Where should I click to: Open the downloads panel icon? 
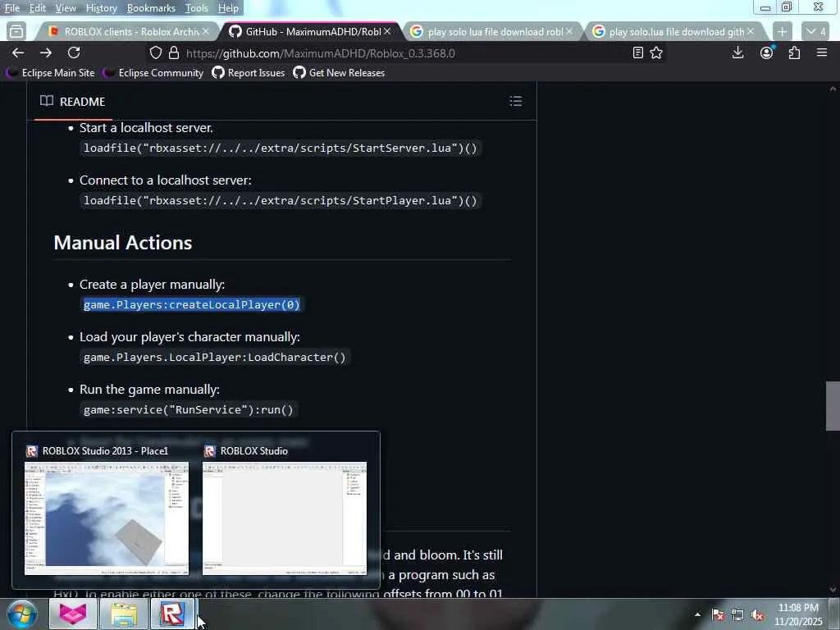737,52
